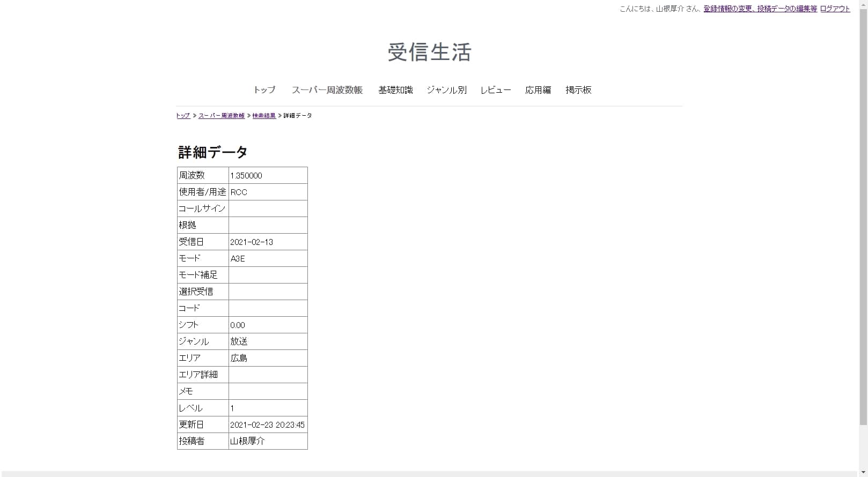This screenshot has height=477, width=868.
Task: Return to 検索結果 breadcrumb link
Action: click(264, 116)
